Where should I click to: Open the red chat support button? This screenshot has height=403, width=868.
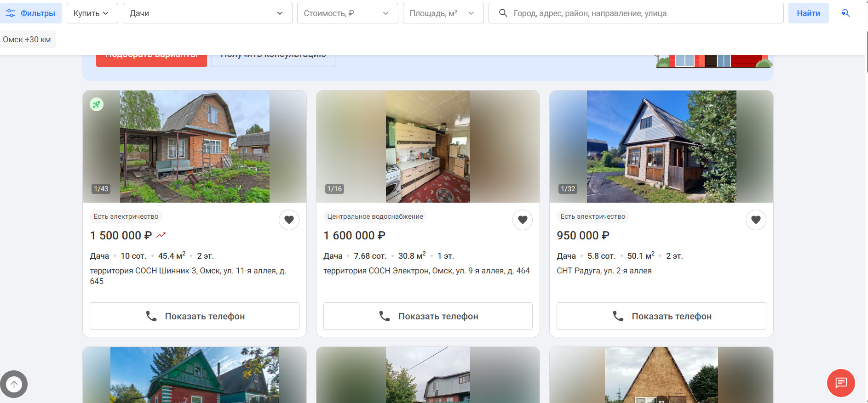841,383
